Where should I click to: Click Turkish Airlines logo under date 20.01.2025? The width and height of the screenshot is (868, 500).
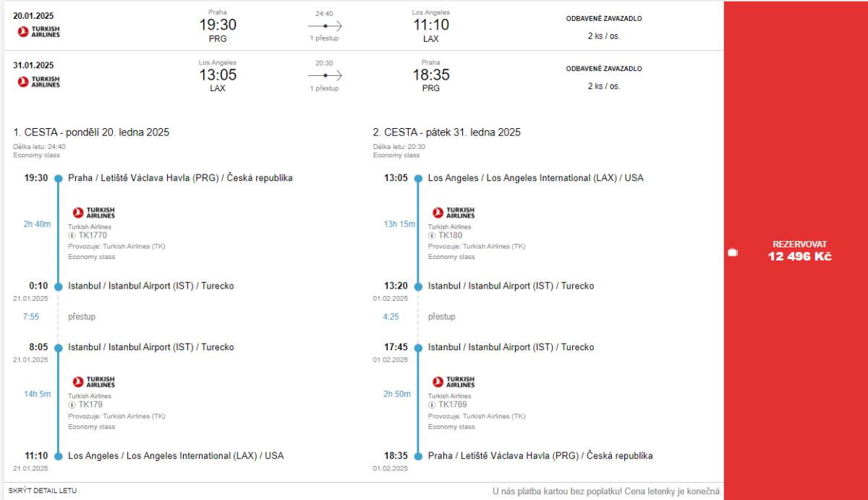(39, 31)
